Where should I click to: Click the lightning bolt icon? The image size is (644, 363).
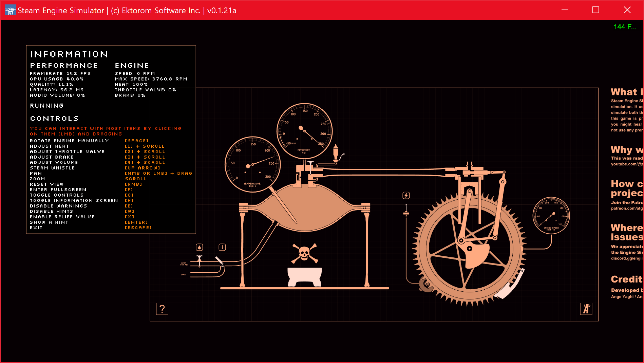click(406, 195)
